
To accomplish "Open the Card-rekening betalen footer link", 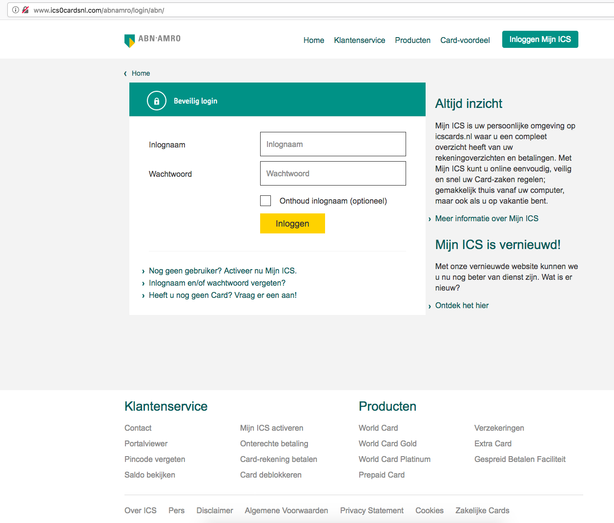I will pos(278,459).
